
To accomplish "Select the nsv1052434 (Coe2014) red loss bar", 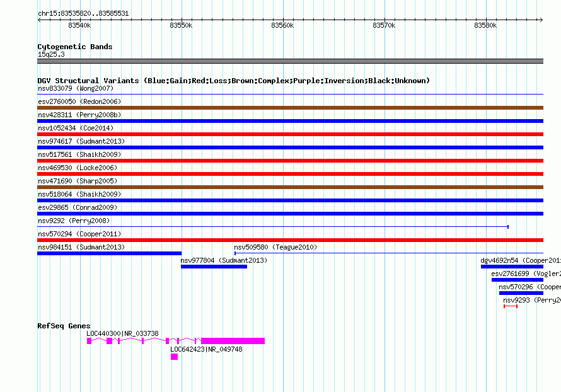I will [x=290, y=134].
